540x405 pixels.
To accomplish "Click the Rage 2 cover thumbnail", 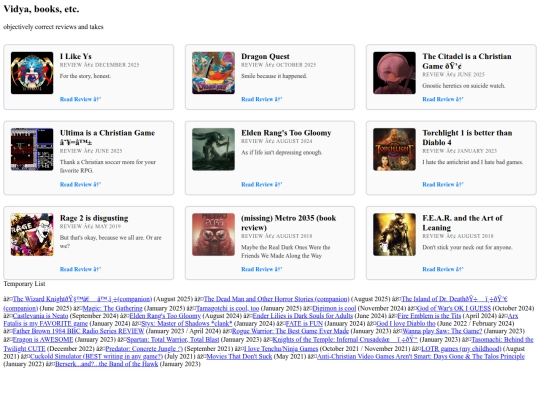I will click(x=32, y=235).
